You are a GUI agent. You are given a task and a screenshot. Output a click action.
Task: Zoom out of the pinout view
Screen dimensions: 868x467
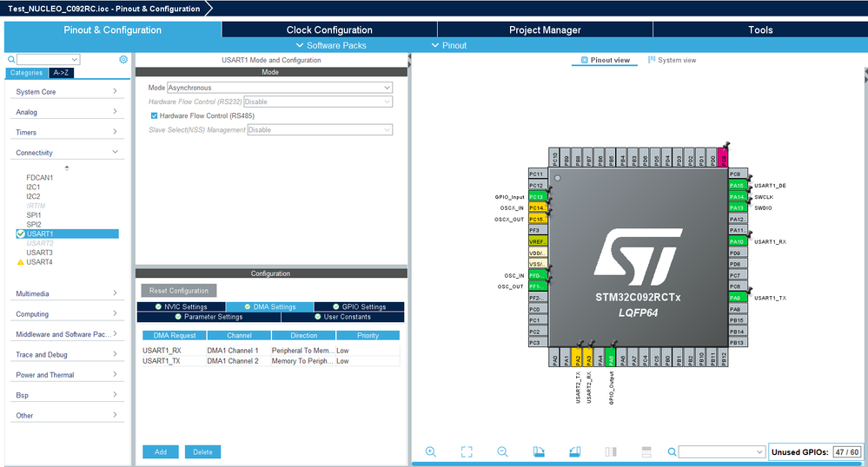(502, 451)
